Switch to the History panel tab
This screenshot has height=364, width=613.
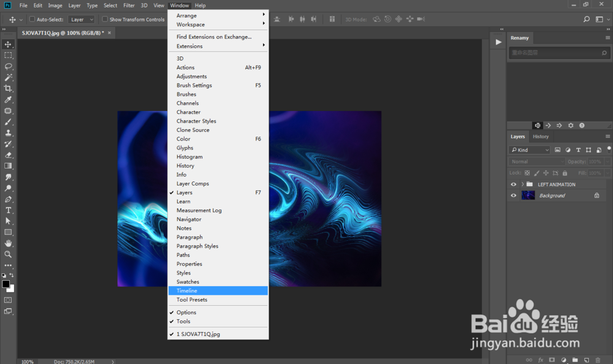pos(540,137)
